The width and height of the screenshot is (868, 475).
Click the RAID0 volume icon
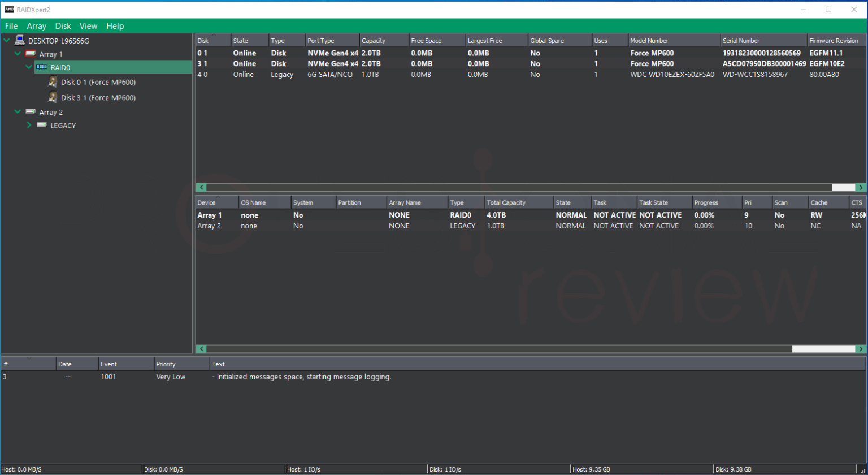[x=42, y=67]
